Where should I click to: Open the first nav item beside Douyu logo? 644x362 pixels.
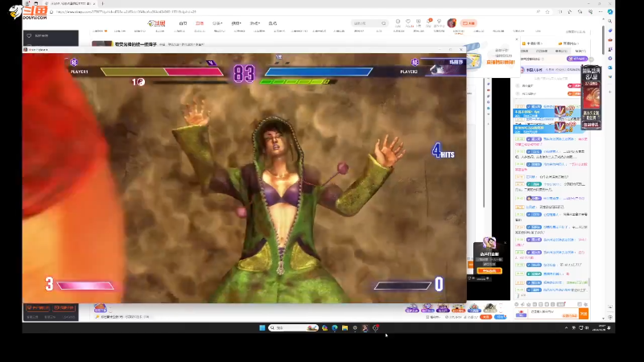183,23
